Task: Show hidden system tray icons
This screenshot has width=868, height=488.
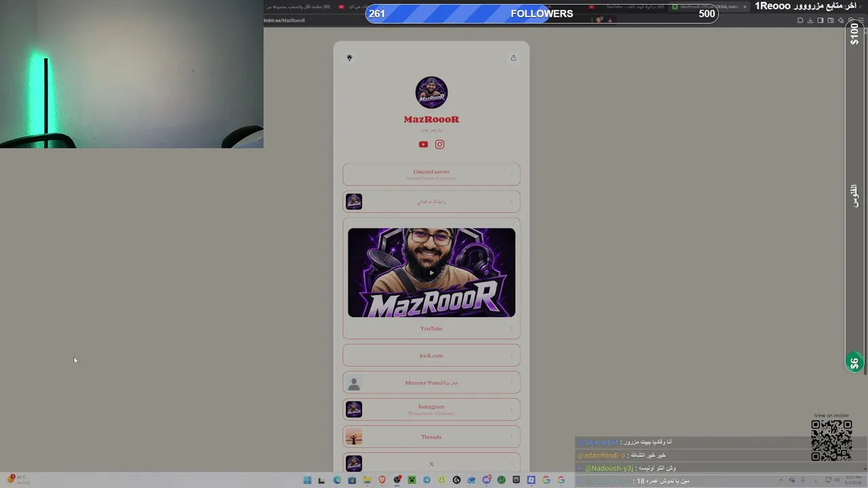Action: tap(781, 480)
